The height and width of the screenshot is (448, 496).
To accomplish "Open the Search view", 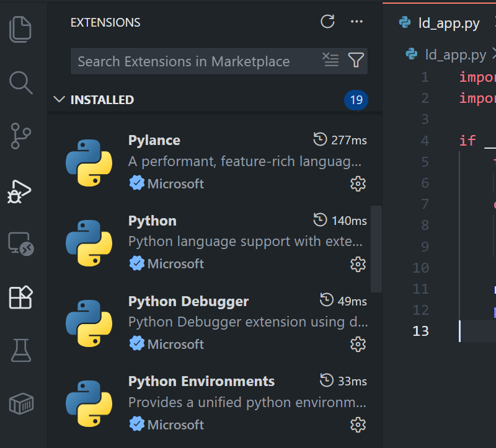I will click(x=21, y=82).
